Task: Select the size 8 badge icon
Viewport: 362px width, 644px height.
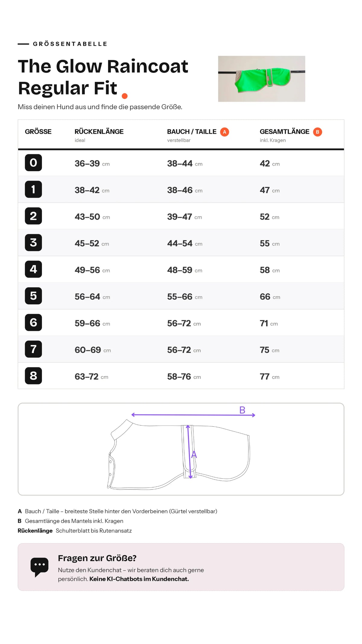Action: pyautogui.click(x=33, y=376)
